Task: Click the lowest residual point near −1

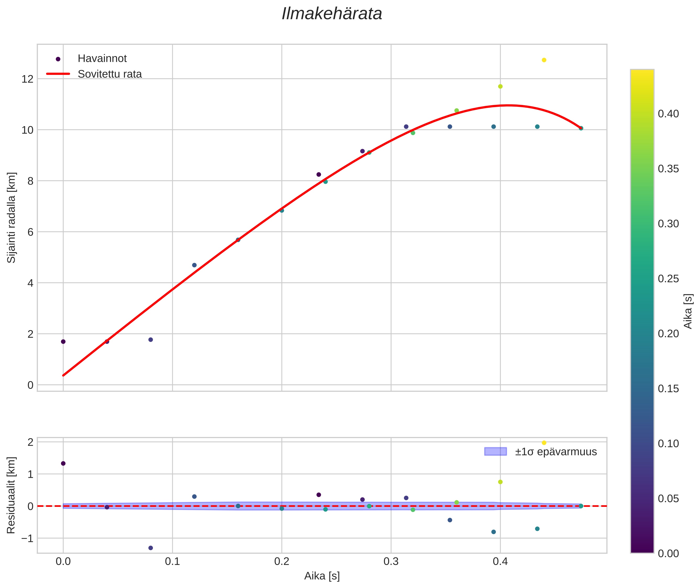Action: point(150,548)
